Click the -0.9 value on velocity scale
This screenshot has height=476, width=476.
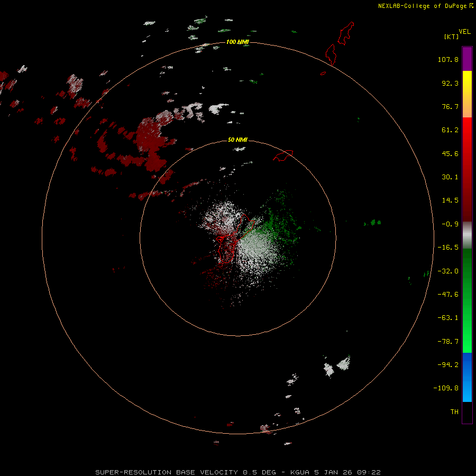(x=450, y=224)
